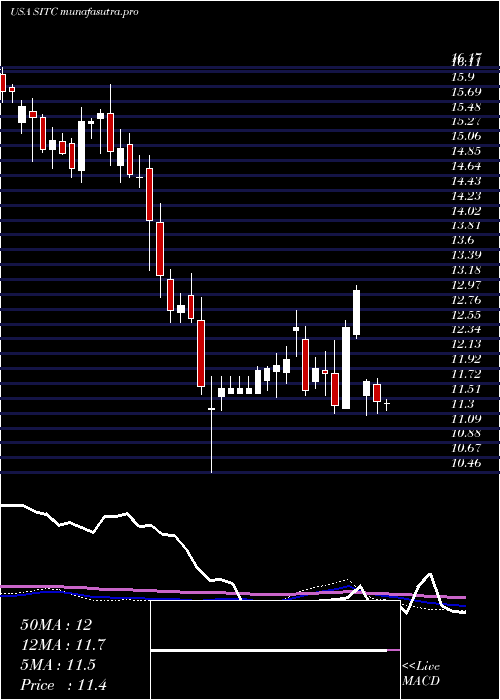500x700 pixels.
Task: Select the 13.6 price axis label
Action: (462, 240)
